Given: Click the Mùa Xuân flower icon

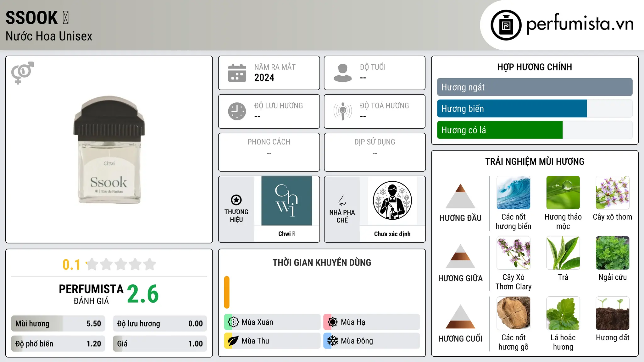Looking at the screenshot, I should coord(233,322).
